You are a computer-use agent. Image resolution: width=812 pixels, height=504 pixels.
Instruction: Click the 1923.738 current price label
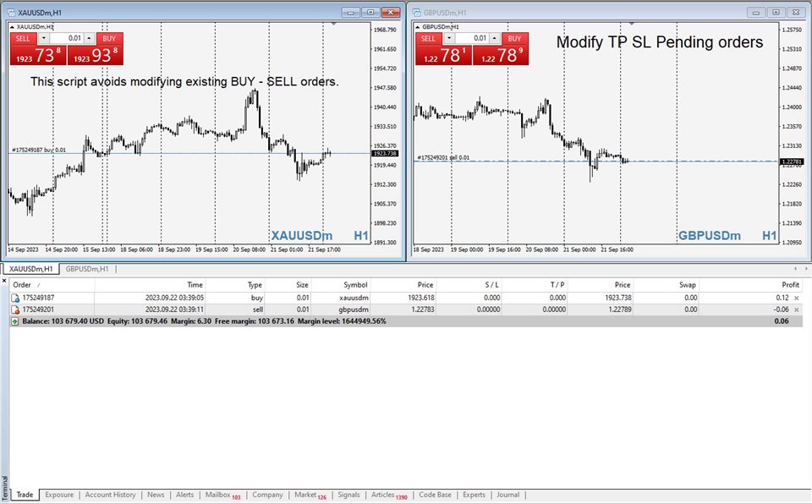point(385,153)
